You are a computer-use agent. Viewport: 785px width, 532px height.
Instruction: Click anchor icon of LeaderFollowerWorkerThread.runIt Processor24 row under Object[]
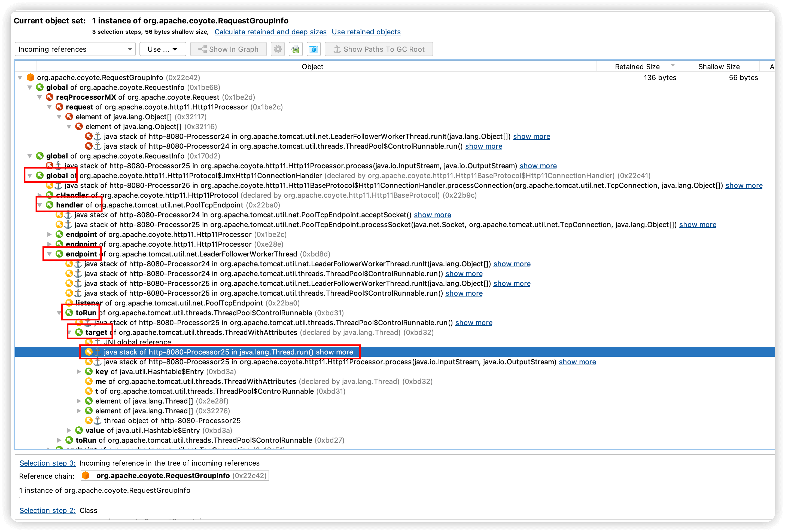pos(98,136)
